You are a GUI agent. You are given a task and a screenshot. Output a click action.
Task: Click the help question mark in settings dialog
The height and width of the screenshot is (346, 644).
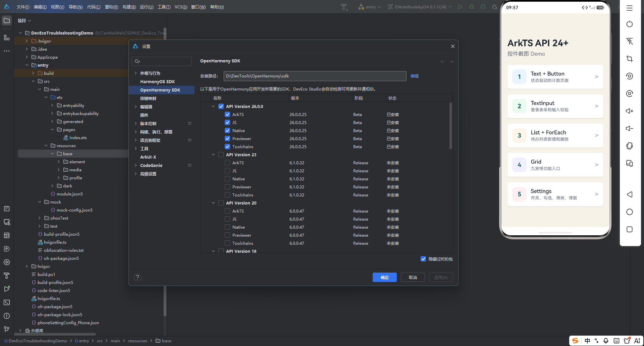[138, 277]
